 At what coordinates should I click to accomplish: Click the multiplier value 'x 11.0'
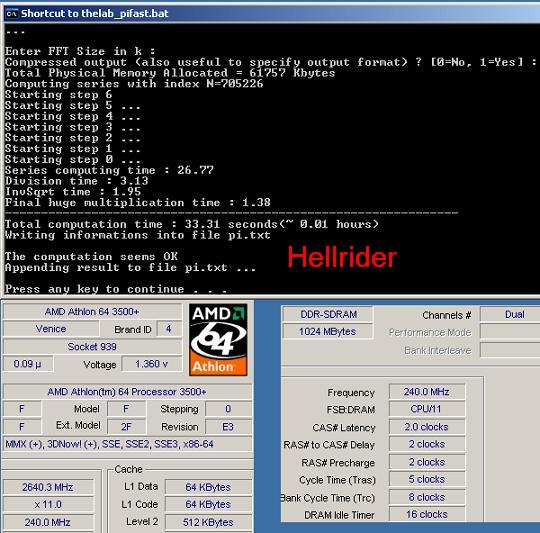(48, 504)
